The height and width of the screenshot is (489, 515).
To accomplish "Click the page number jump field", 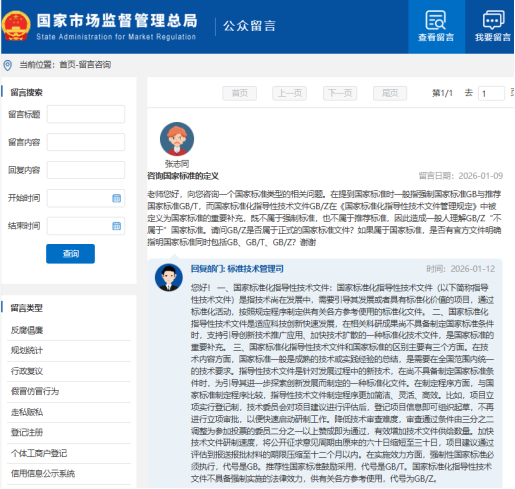I will pyautogui.click(x=491, y=93).
